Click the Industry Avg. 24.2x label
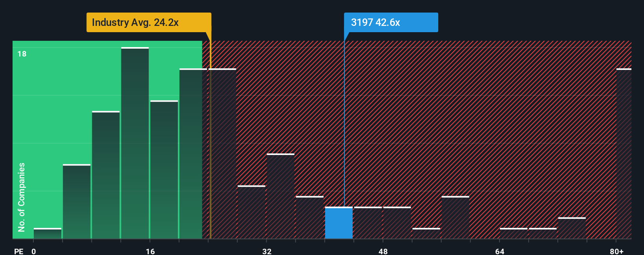Viewport: 644px width, 255px height. (149, 22)
